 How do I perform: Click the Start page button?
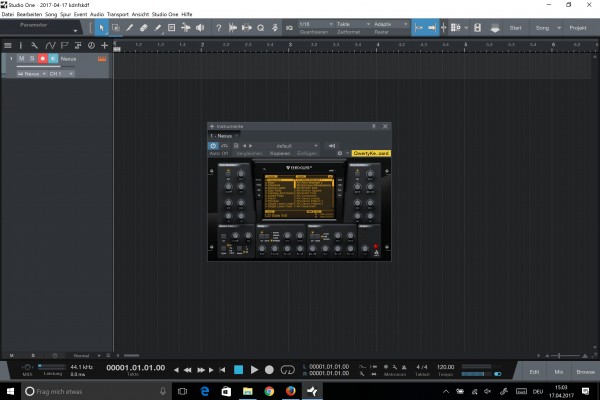click(515, 28)
